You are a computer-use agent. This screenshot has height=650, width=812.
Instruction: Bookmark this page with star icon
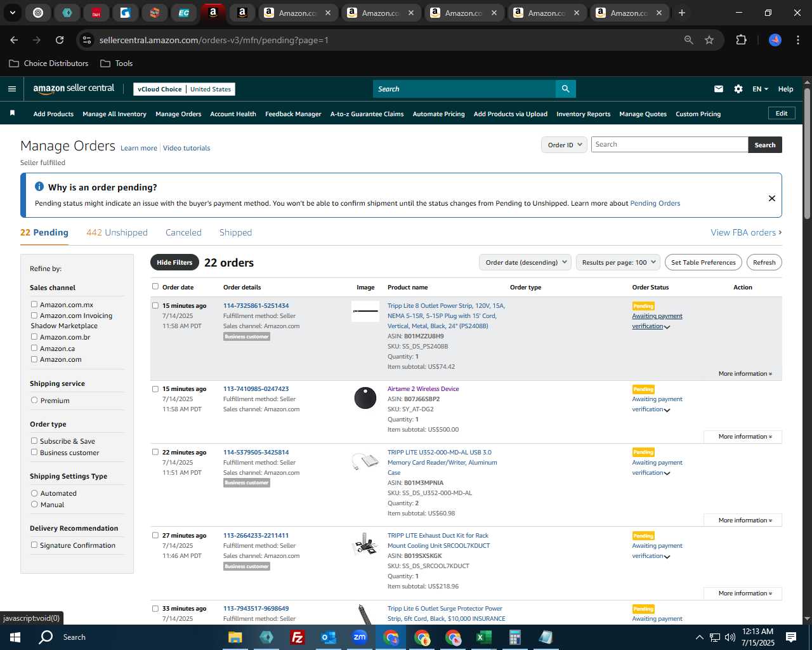(x=709, y=40)
